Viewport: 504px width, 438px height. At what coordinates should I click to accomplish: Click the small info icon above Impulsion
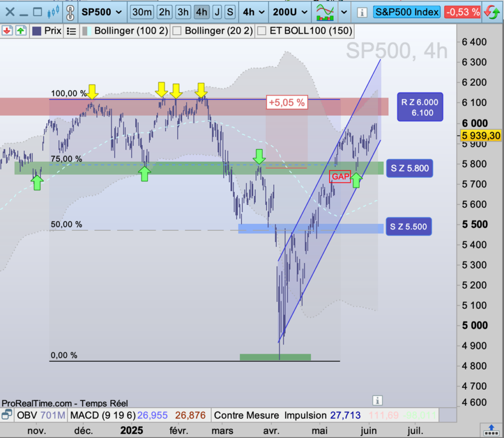378,401
